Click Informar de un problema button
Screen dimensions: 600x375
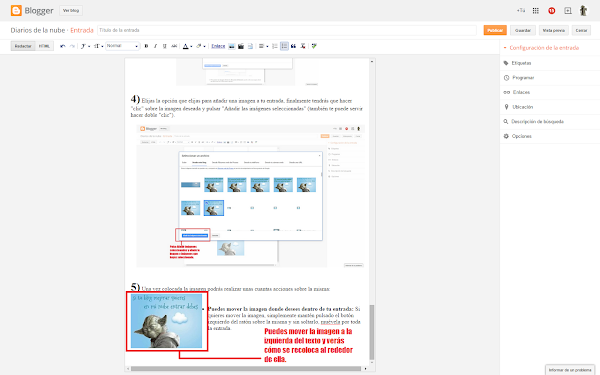click(570, 370)
